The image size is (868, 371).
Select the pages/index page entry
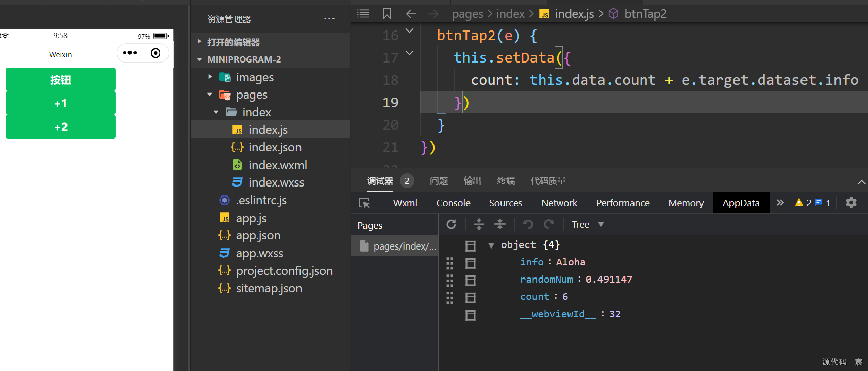click(x=394, y=246)
